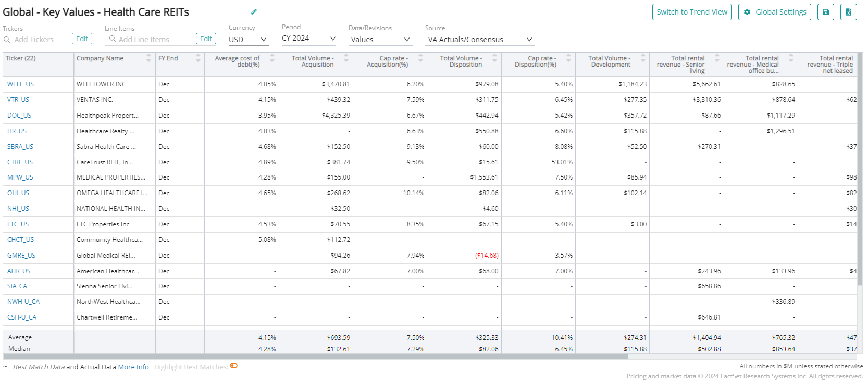The height and width of the screenshot is (383, 868).
Task: Open the Currency USD dropdown
Action: [x=248, y=40]
